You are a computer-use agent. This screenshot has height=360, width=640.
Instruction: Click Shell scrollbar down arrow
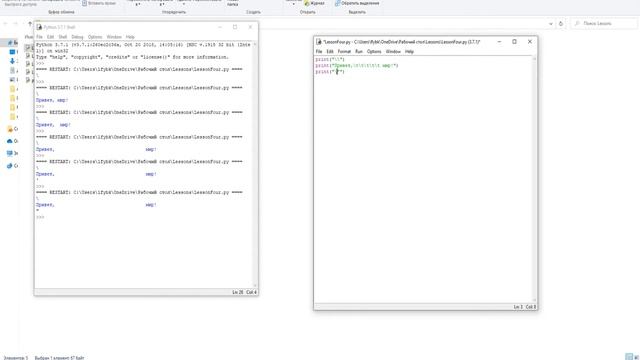pos(255,286)
